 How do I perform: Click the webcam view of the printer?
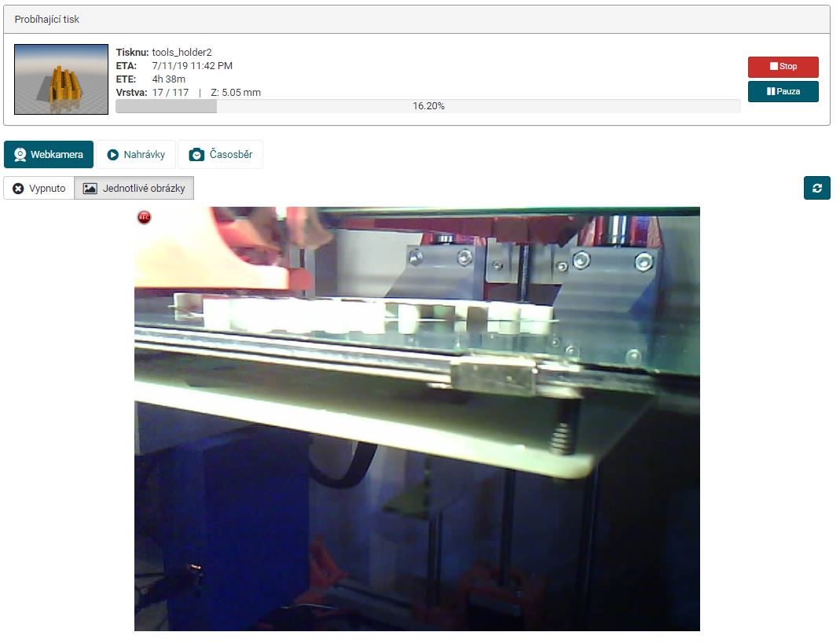coord(416,418)
